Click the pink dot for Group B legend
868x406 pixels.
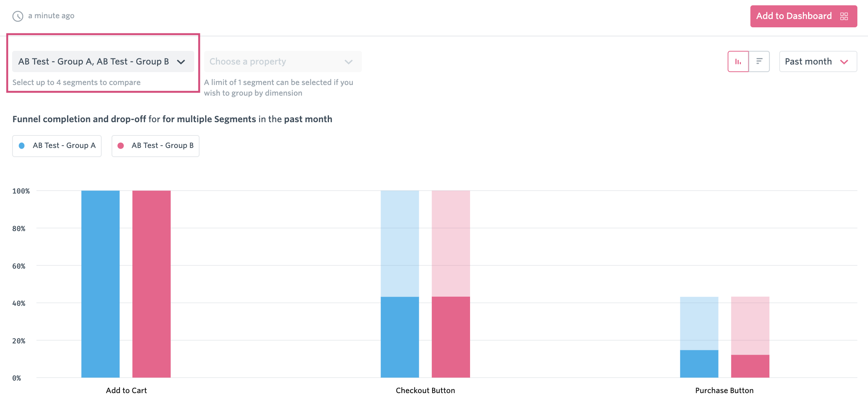121,146
